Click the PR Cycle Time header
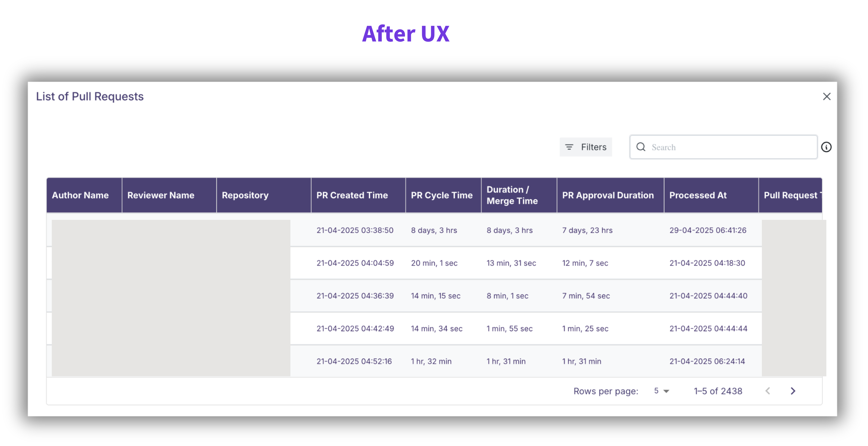868x446 pixels. point(441,195)
